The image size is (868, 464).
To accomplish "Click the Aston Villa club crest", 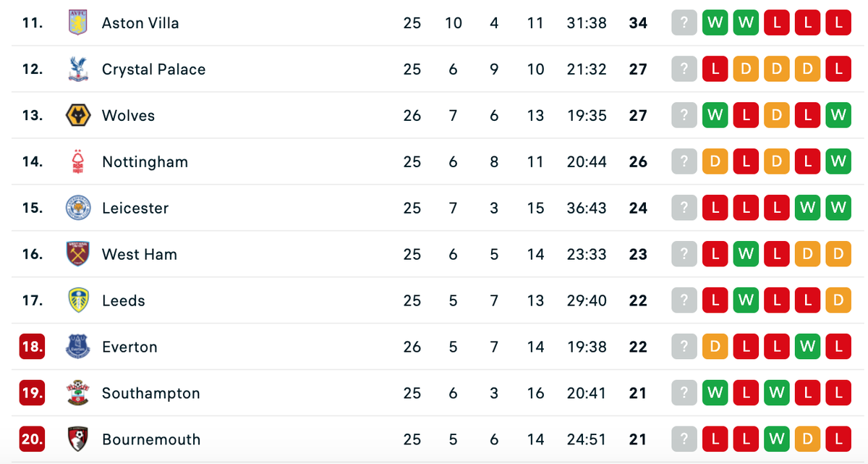I will pos(77,22).
